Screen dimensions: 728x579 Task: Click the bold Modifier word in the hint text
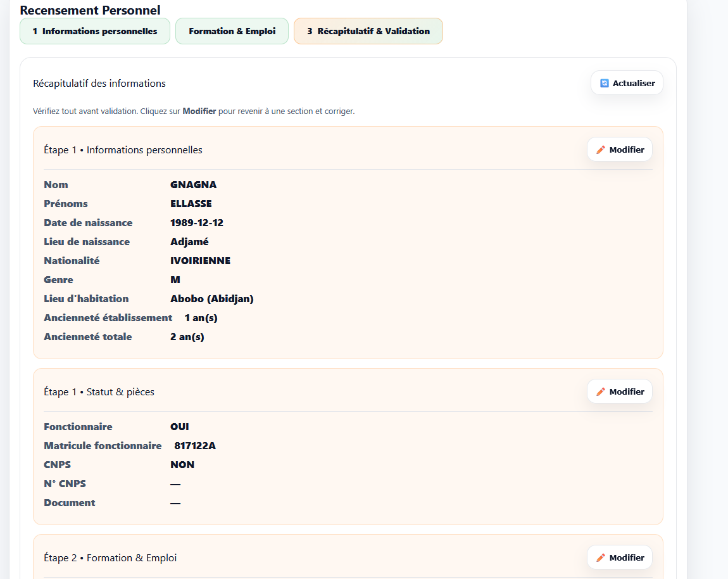coord(199,111)
